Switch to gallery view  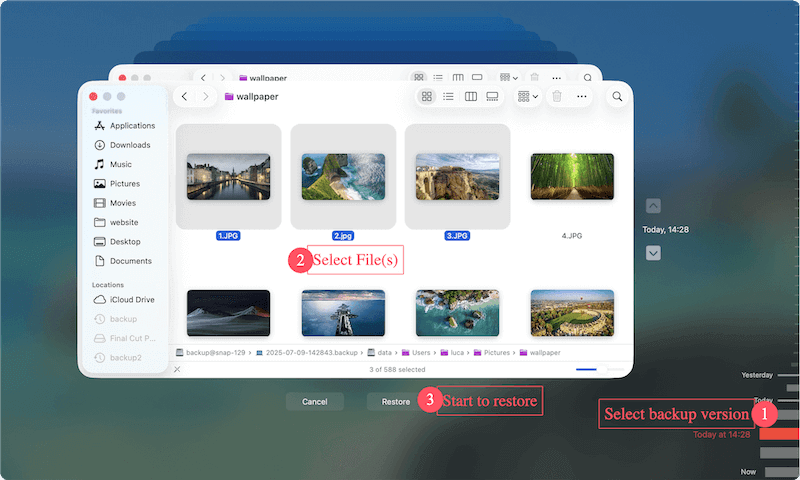(x=492, y=96)
